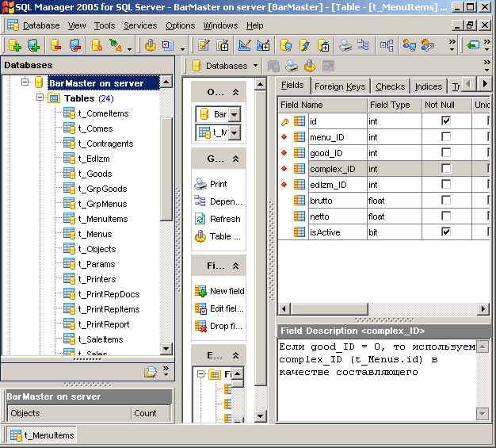Click the dependency tree icon in main toolbar
The height and width of the screenshot is (448, 496).
[x=363, y=45]
